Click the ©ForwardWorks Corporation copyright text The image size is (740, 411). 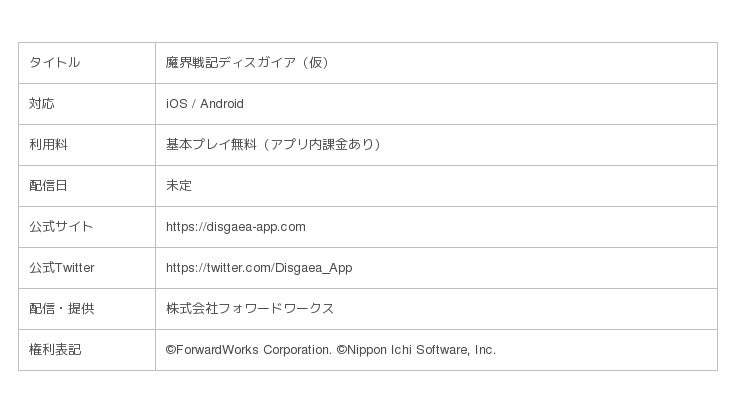coord(248,350)
